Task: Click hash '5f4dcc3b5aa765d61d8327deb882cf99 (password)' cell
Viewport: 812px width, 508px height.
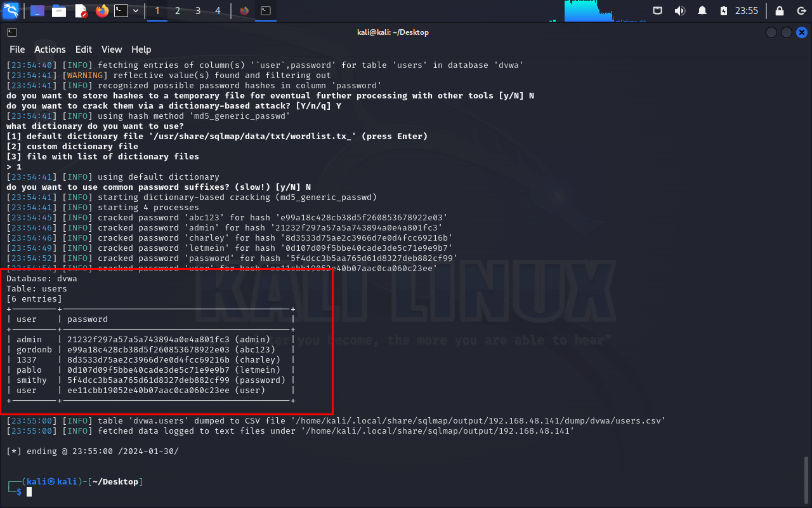Action: tap(176, 380)
